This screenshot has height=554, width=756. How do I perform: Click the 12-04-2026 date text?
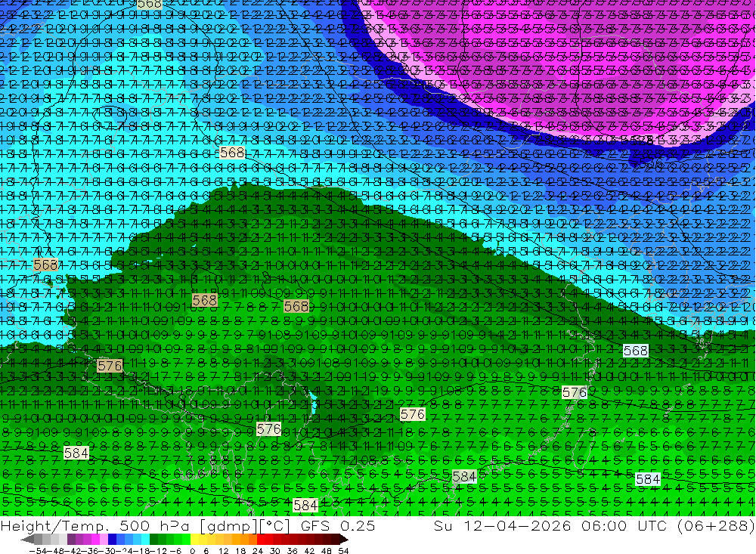pyautogui.click(x=517, y=526)
